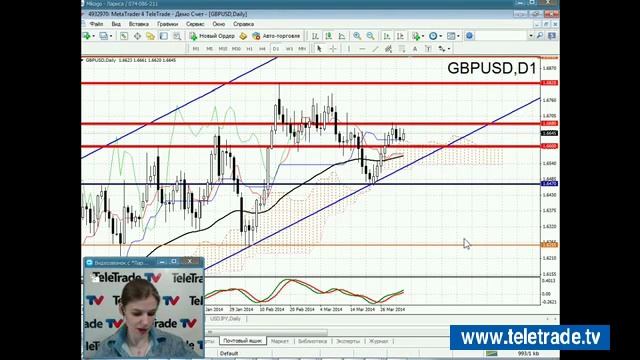Toggle the Navigator folder icon
The image size is (640, 360).
[x=150, y=36]
